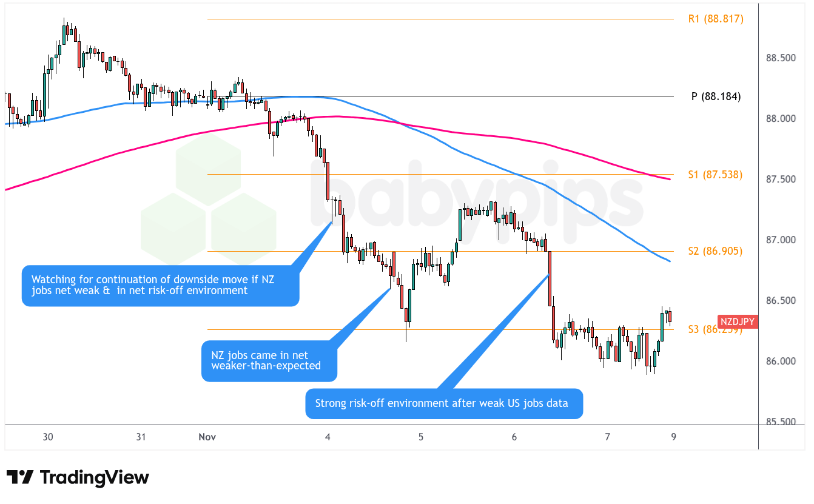Select the S2 (86.905) support label

pyautogui.click(x=715, y=251)
